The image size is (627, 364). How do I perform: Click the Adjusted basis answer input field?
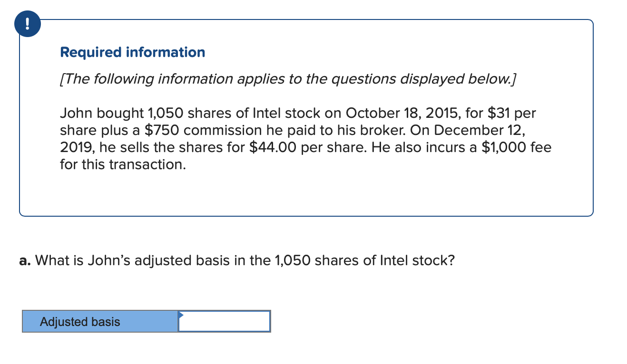(x=225, y=322)
